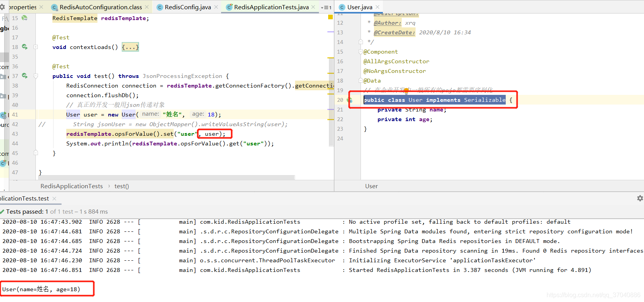Click private int age field

click(405, 119)
